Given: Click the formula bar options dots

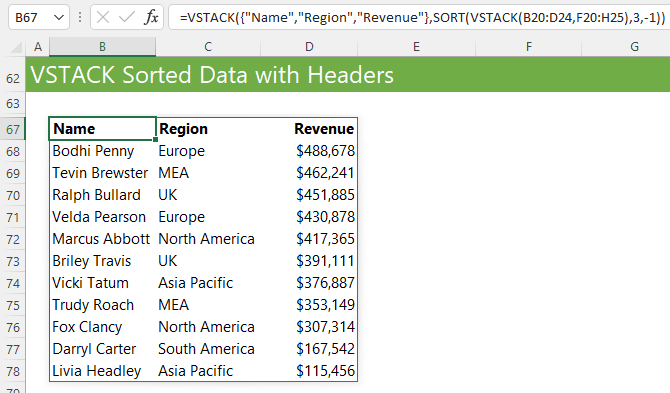Looking at the screenshot, I should pyautogui.click(x=80, y=18).
